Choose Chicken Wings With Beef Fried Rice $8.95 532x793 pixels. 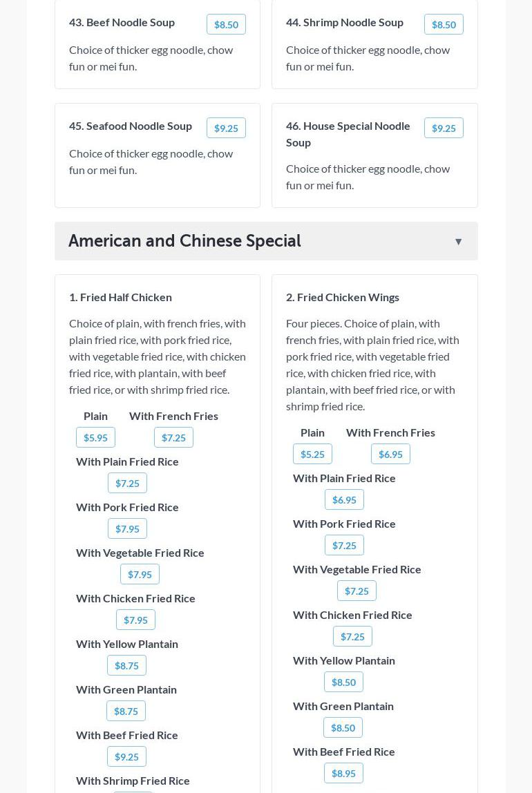tap(343, 774)
